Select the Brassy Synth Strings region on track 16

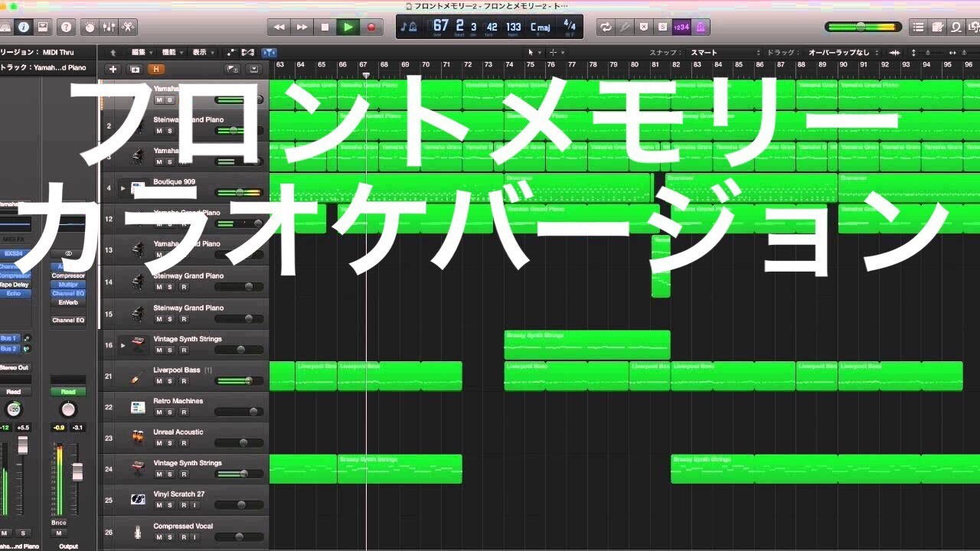[x=587, y=345]
